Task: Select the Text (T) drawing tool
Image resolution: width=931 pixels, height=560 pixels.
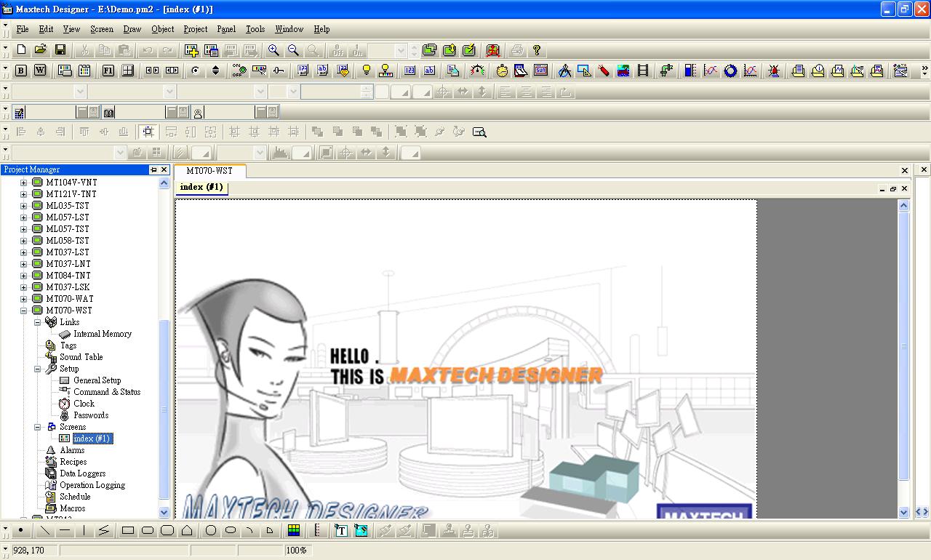Action: [x=341, y=530]
